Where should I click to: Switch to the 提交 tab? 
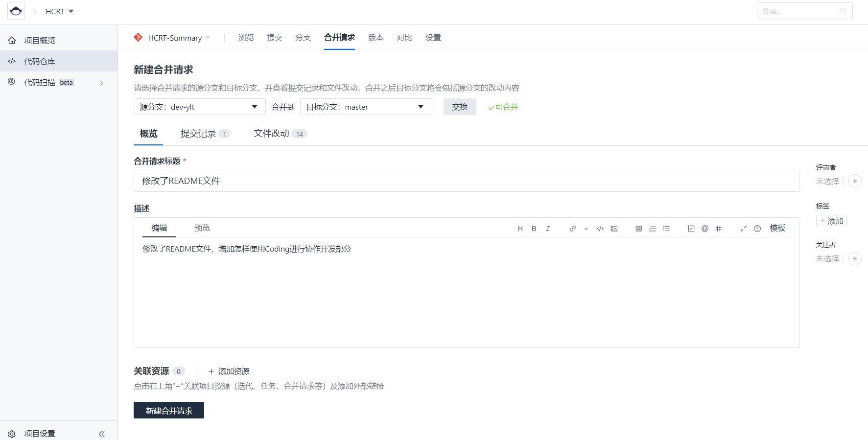pos(275,38)
